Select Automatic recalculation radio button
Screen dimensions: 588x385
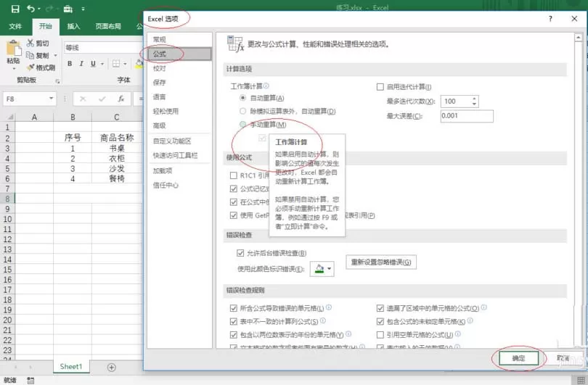(242, 98)
